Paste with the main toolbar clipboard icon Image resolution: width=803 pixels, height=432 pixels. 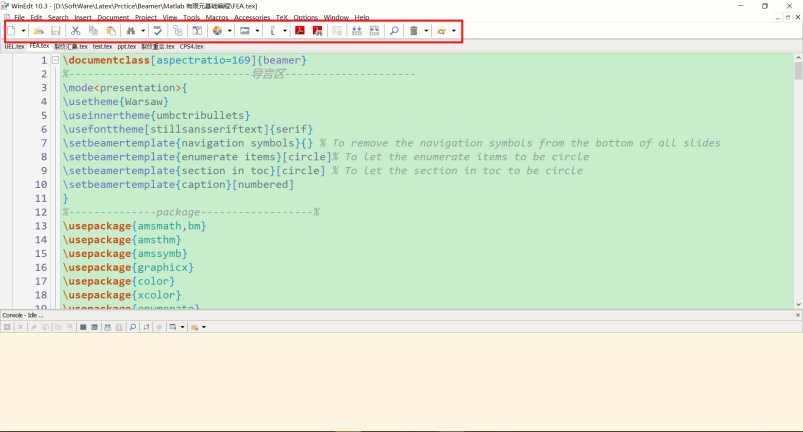pyautogui.click(x=111, y=31)
